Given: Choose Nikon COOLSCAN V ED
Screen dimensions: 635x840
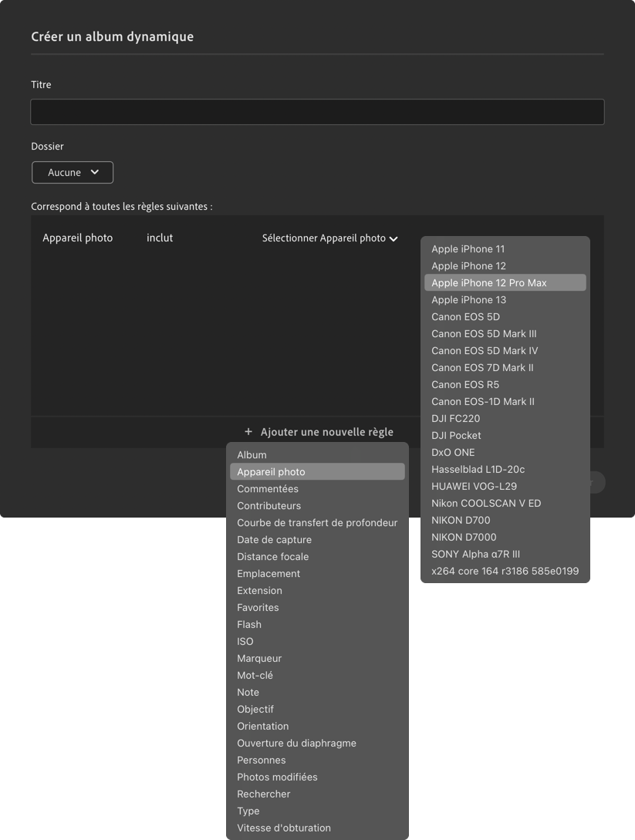Looking at the screenshot, I should [x=505, y=504].
